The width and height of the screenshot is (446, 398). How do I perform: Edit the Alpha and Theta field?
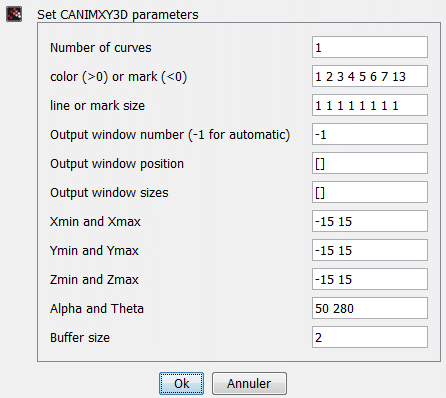[370, 308]
